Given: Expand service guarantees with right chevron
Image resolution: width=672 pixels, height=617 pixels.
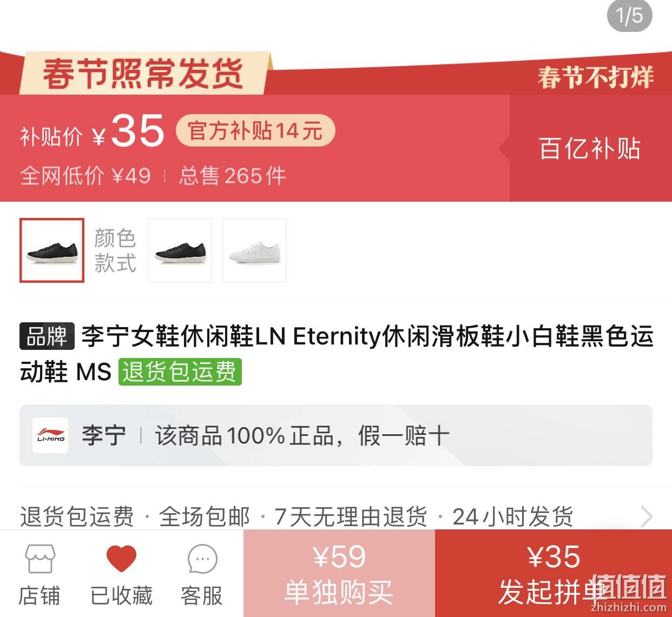Looking at the screenshot, I should tap(646, 516).
